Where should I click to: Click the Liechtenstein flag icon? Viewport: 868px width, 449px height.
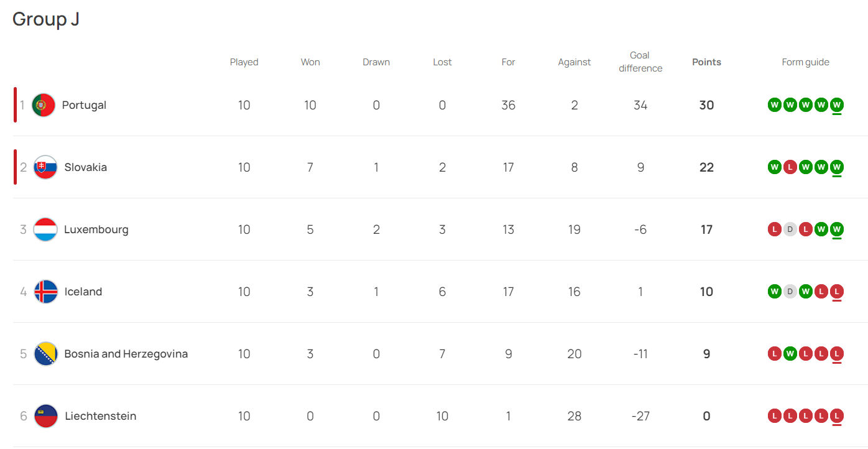tap(45, 416)
